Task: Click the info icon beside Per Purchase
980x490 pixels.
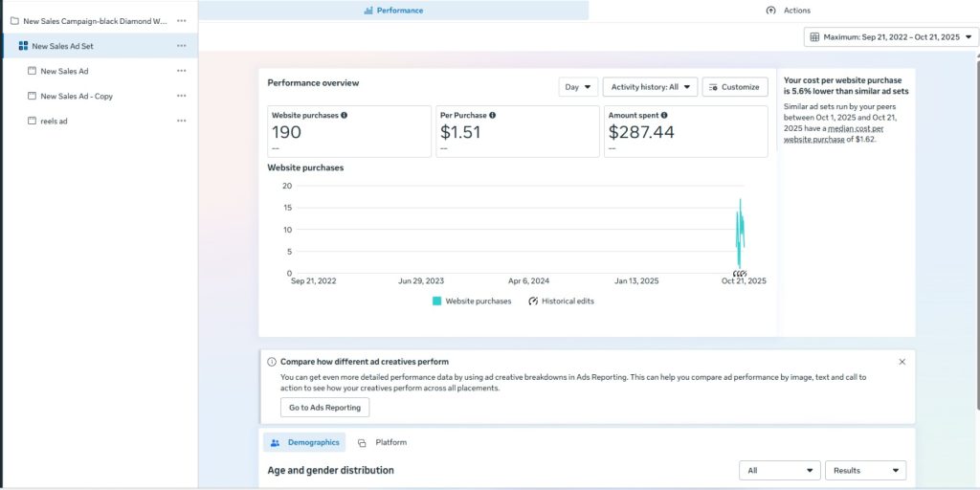Action: [x=492, y=115]
